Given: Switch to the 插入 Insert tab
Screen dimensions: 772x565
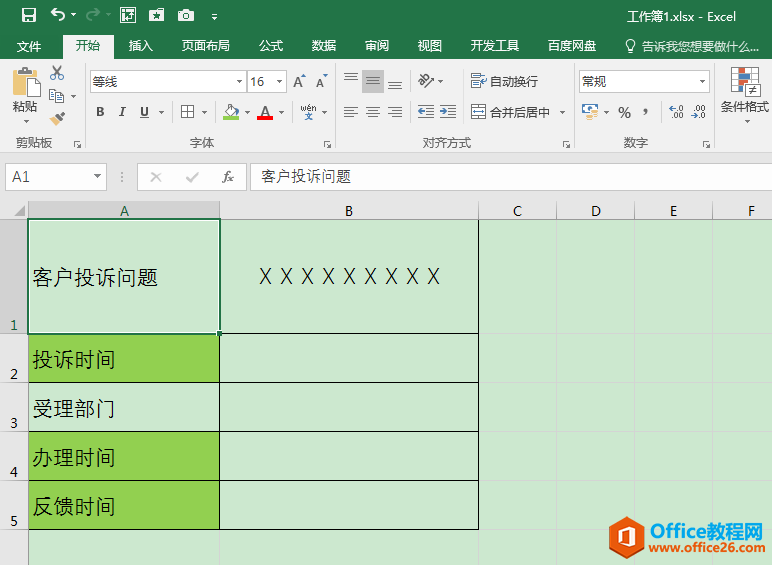Looking at the screenshot, I should (x=141, y=46).
